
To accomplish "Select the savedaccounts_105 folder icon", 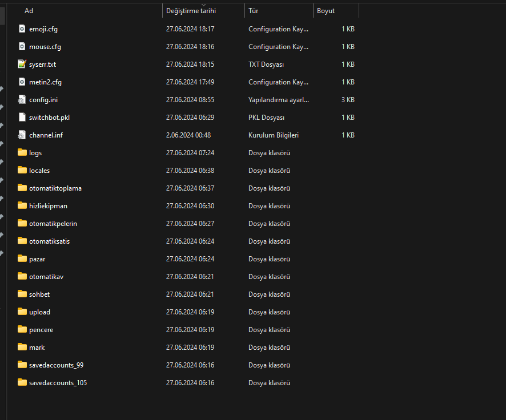I will [x=22, y=383].
